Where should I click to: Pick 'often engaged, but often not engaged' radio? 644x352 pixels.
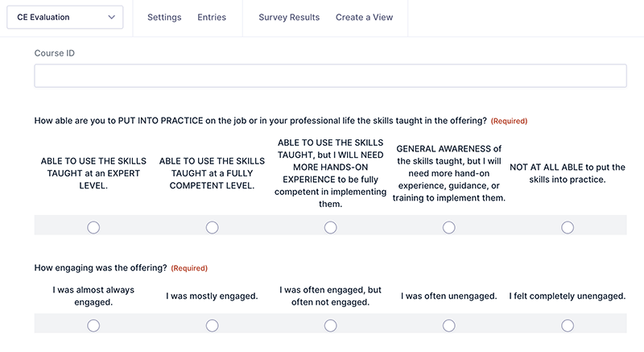(331, 325)
